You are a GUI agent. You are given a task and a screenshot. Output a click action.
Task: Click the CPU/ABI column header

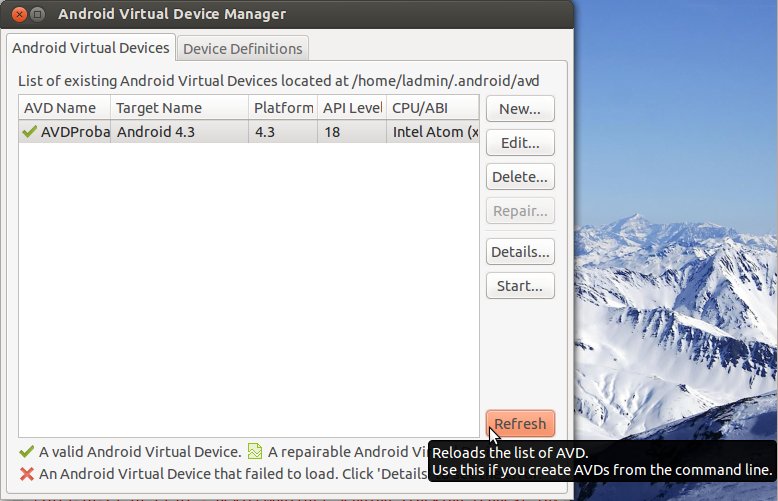[433, 108]
